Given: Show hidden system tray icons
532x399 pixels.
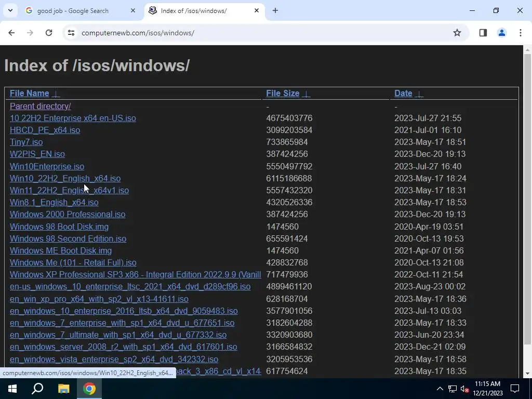Looking at the screenshot, I should (440, 389).
